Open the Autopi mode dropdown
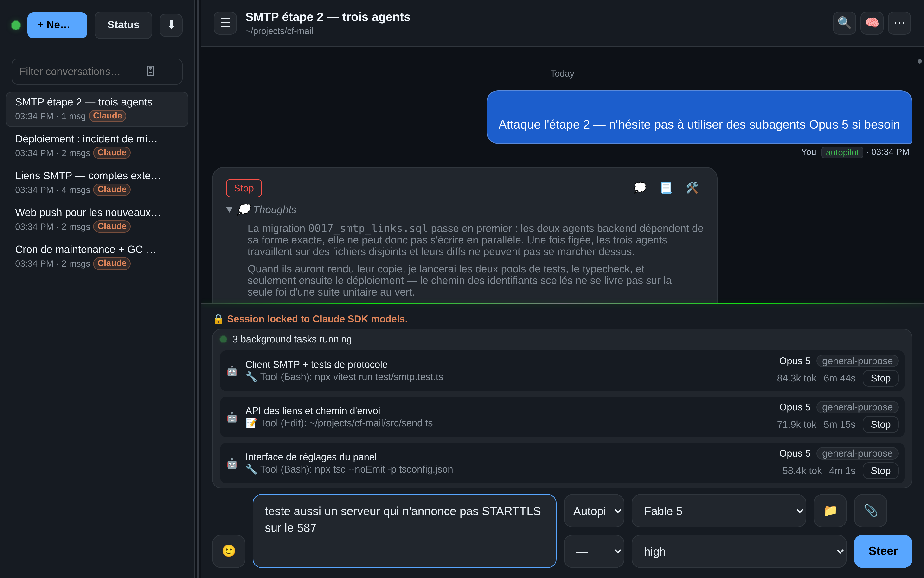 click(594, 511)
